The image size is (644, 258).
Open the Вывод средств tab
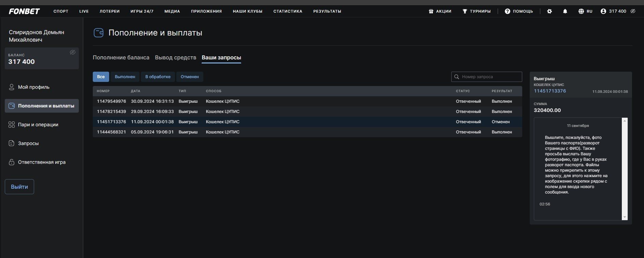pos(175,57)
